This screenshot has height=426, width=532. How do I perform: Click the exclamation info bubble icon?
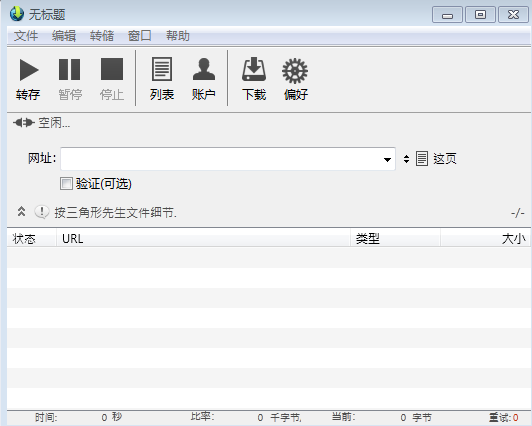tap(42, 212)
